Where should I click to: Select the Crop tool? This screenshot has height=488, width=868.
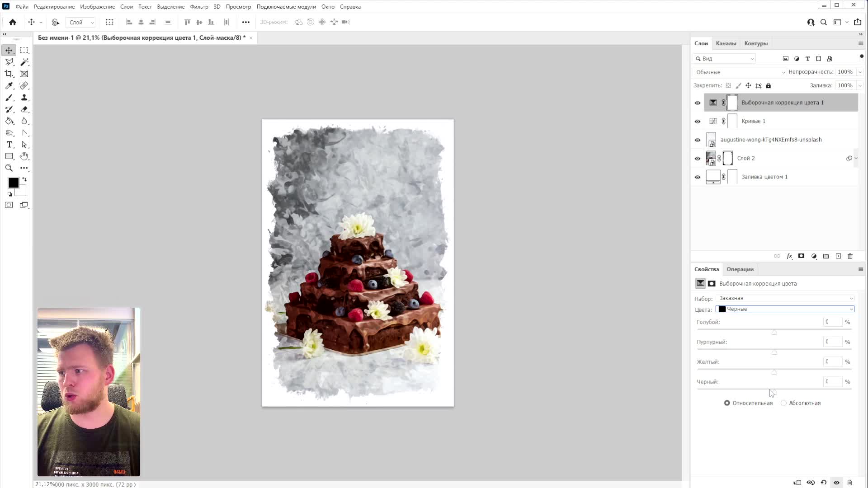click(x=9, y=74)
